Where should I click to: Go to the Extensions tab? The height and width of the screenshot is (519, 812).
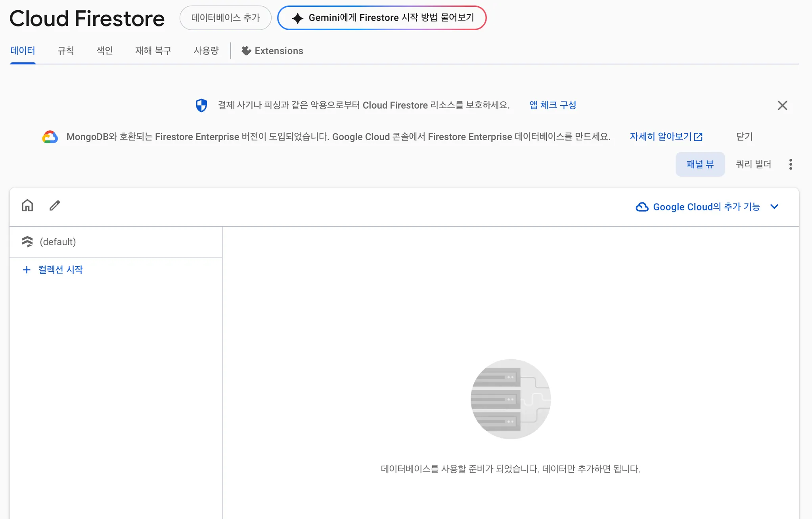(273, 51)
